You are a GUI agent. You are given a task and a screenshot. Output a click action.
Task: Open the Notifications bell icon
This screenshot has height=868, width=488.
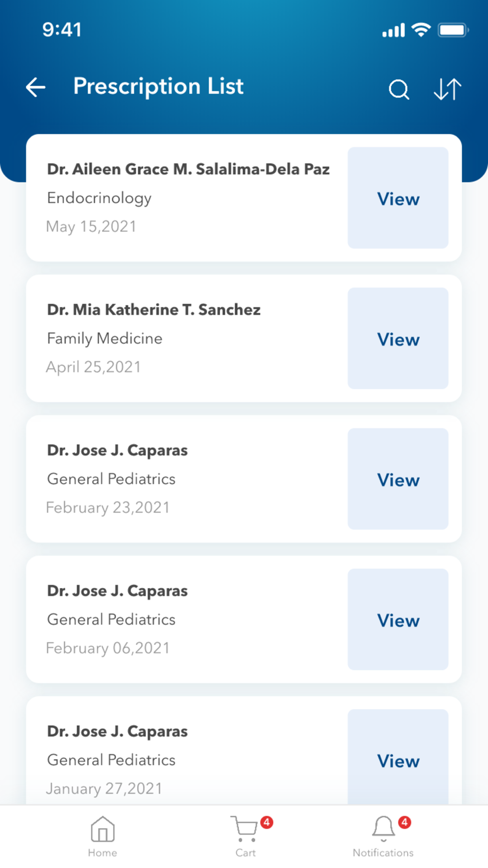(x=384, y=828)
